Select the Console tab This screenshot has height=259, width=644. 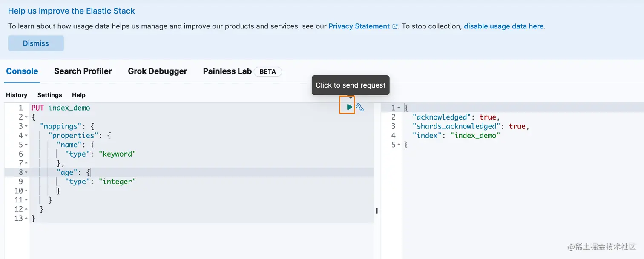point(22,71)
